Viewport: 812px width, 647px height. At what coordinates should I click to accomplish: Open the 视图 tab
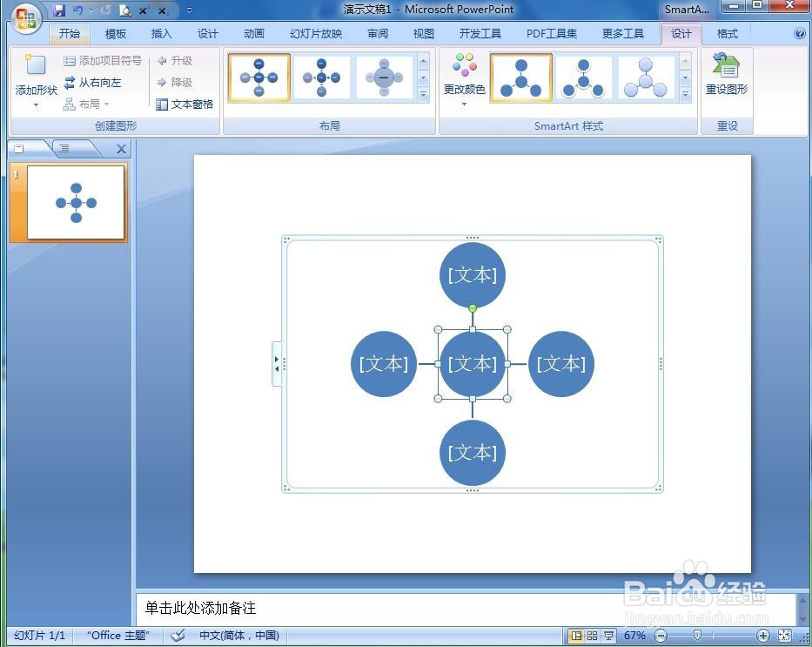[x=423, y=34]
